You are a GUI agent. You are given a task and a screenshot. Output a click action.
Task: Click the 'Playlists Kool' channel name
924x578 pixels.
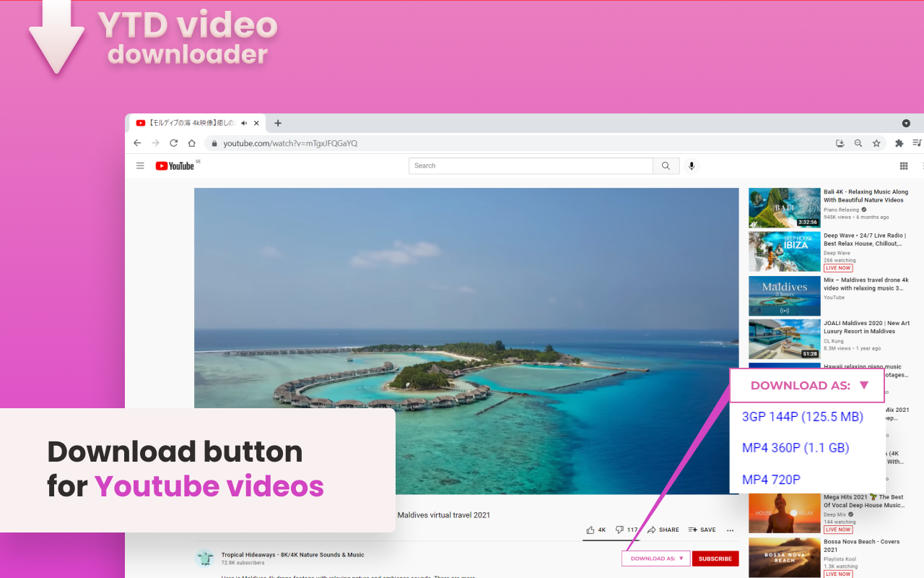coord(841,559)
